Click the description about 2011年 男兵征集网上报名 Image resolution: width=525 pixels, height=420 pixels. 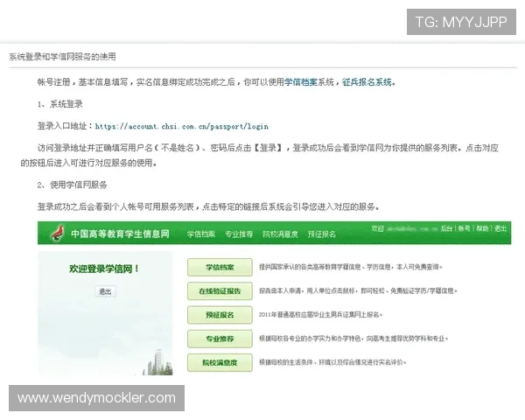click(x=320, y=314)
